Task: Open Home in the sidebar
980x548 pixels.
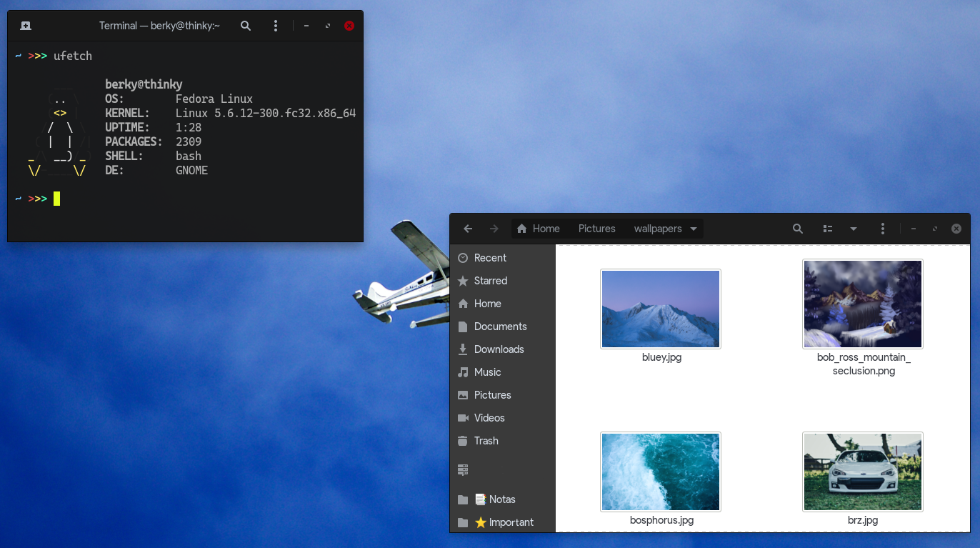Action: 503,304
